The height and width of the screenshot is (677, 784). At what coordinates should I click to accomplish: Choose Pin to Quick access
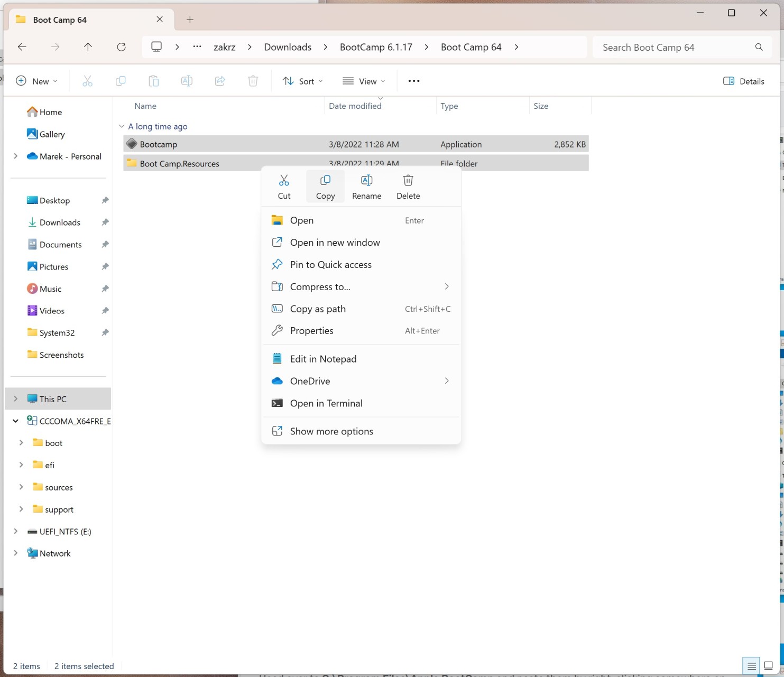tap(361, 265)
